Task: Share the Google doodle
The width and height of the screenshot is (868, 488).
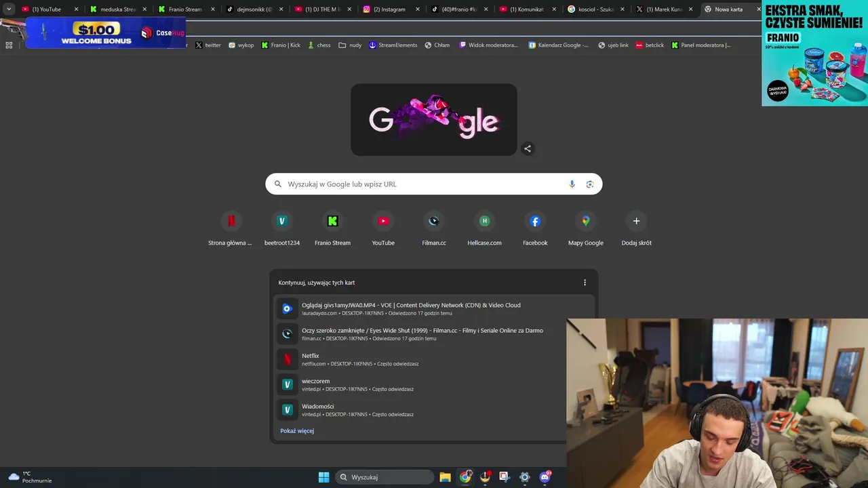Action: click(x=528, y=148)
